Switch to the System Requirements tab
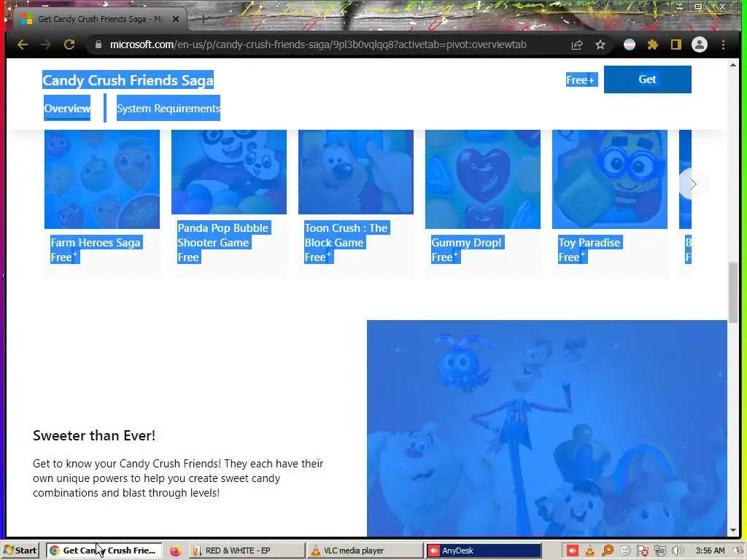 click(169, 108)
